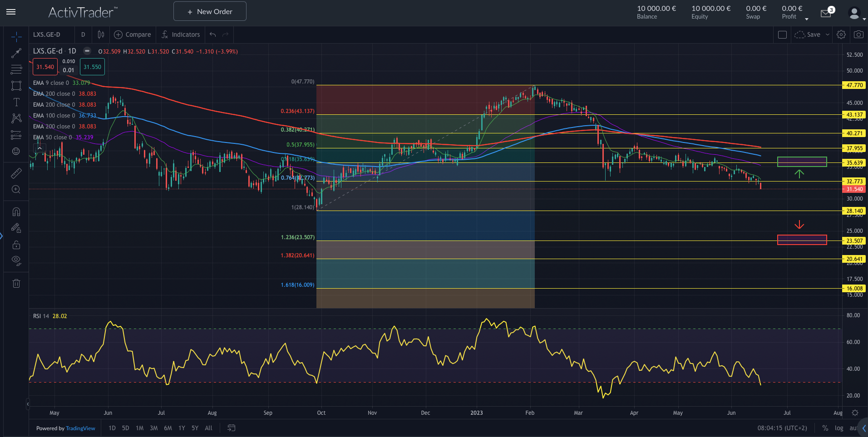
Task: Toggle magnet mode in left toolbar
Action: 16,212
